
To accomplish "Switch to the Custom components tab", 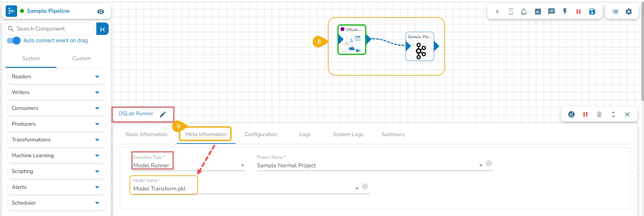I will tap(82, 58).
